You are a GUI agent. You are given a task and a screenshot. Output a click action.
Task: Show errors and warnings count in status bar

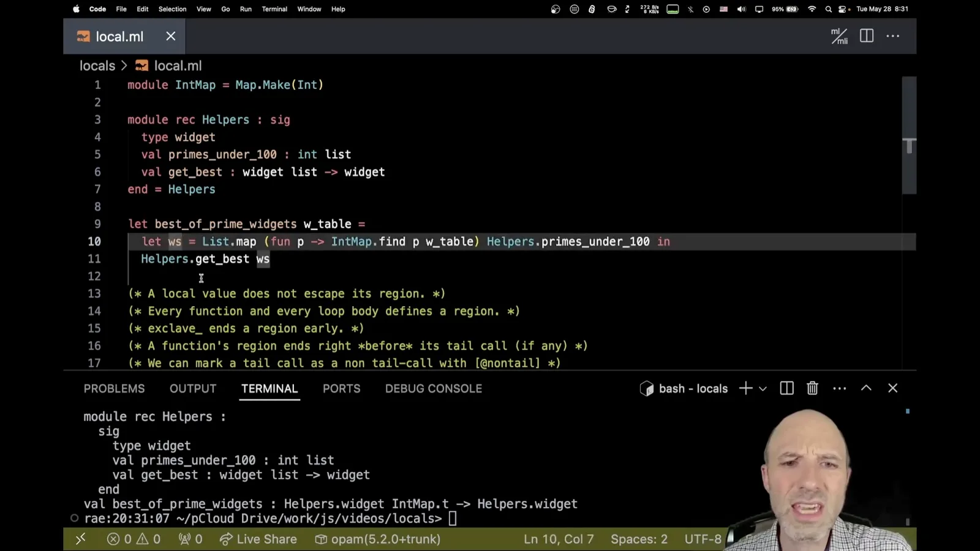pos(134,539)
